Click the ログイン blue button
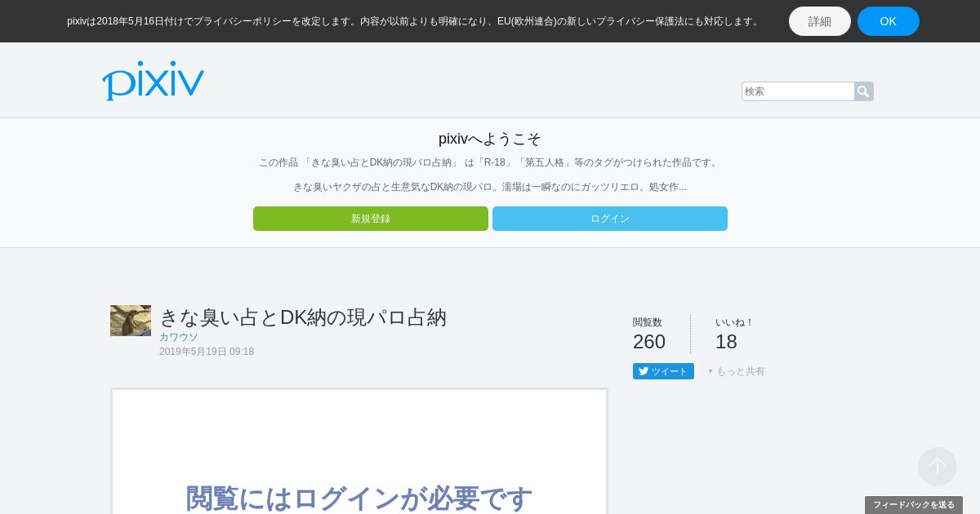Image resolution: width=980 pixels, height=514 pixels. tap(610, 219)
